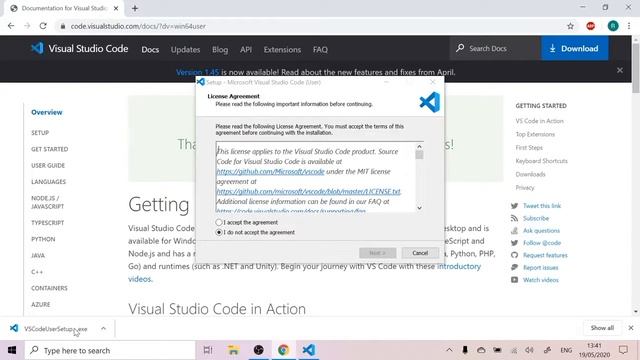Open a new browser tab
Image resolution: width=640 pixels, height=360 pixels.
click(135, 8)
